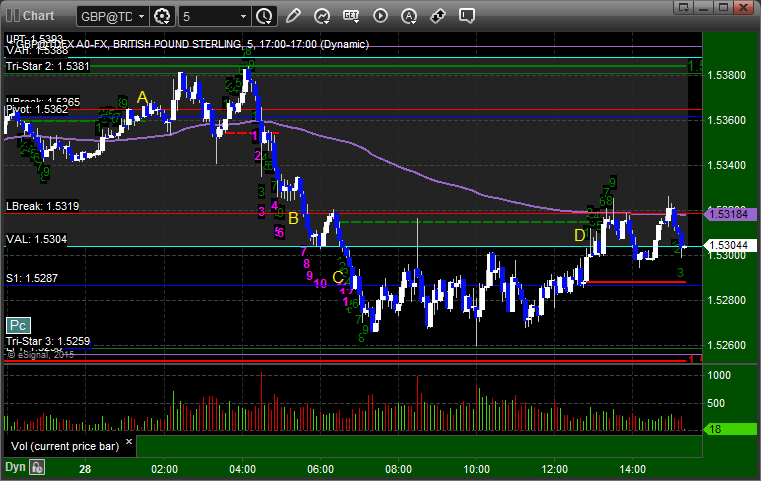
Task: Click the 02:00 time axis label
Action: pyautogui.click(x=164, y=469)
